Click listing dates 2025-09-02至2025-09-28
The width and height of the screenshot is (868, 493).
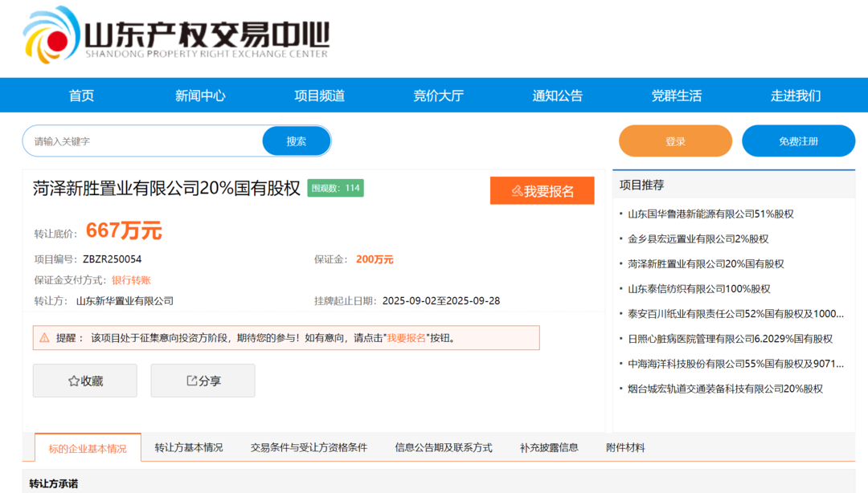coord(441,301)
